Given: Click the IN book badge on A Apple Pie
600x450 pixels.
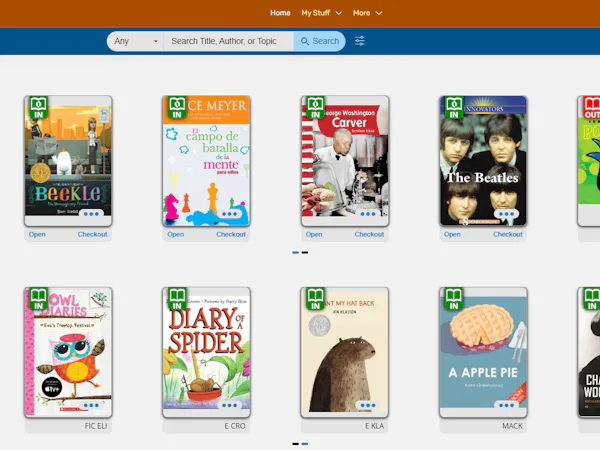Looking at the screenshot, I should (x=454, y=299).
